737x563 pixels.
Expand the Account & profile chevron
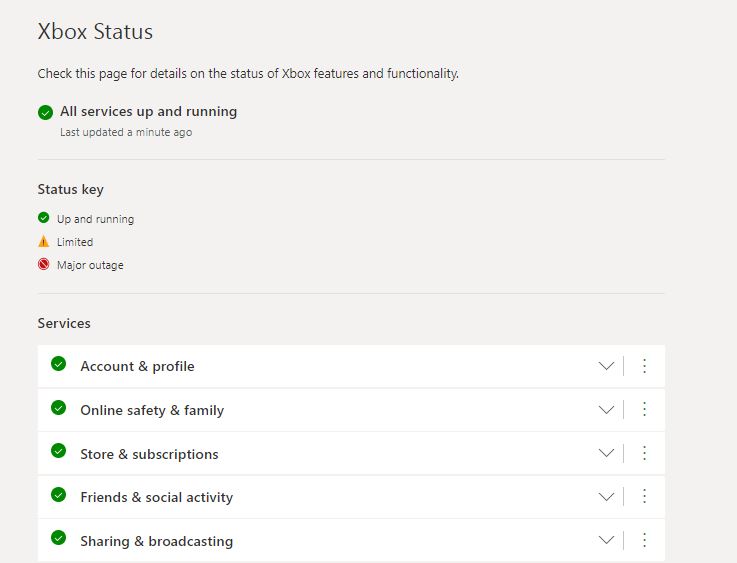pos(606,366)
